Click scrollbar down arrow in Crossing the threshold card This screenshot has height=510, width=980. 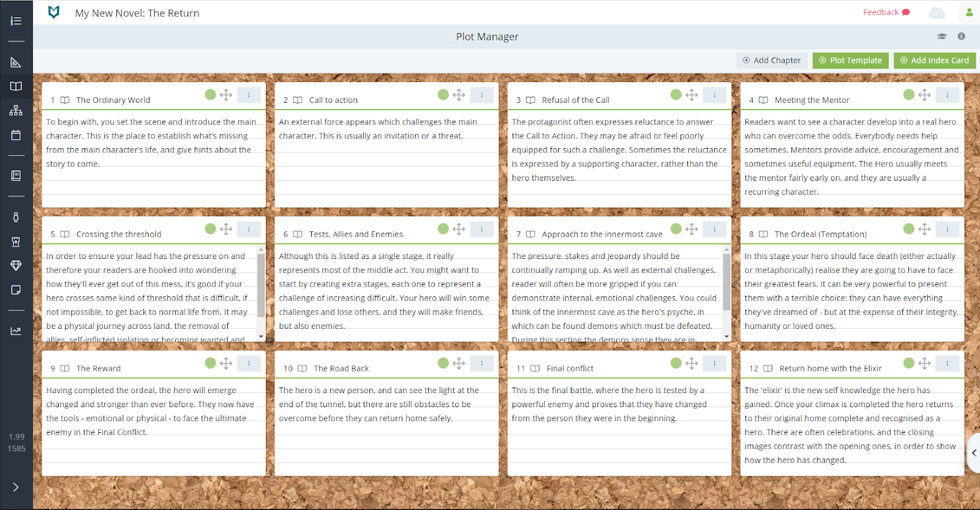click(x=261, y=336)
